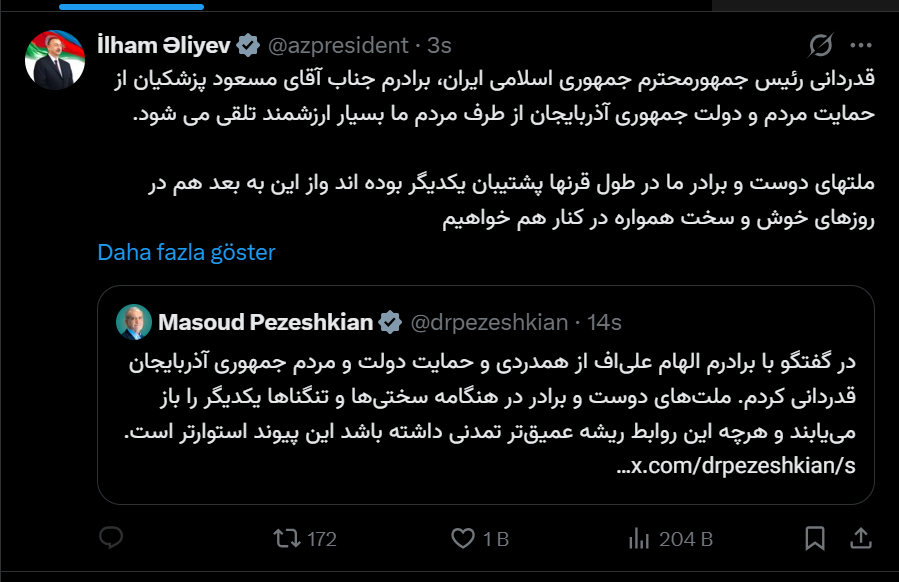Click the 3s timestamp of tweet
This screenshot has width=899, height=582.
439,45
